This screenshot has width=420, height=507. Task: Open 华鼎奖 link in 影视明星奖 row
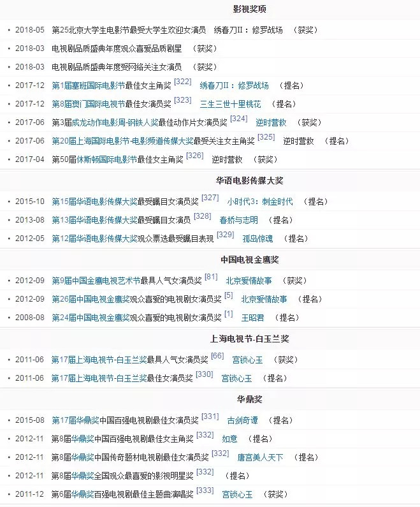pyautogui.click(x=83, y=476)
